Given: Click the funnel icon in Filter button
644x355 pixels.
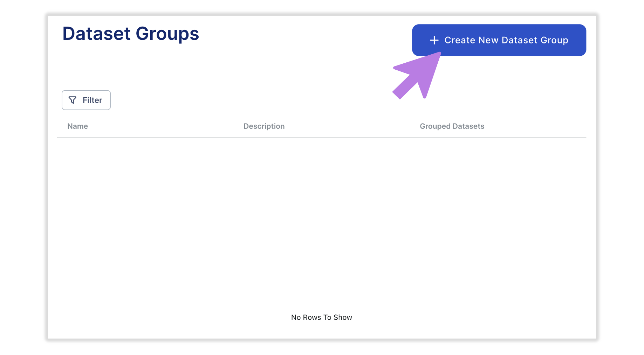Looking at the screenshot, I should coord(73,100).
